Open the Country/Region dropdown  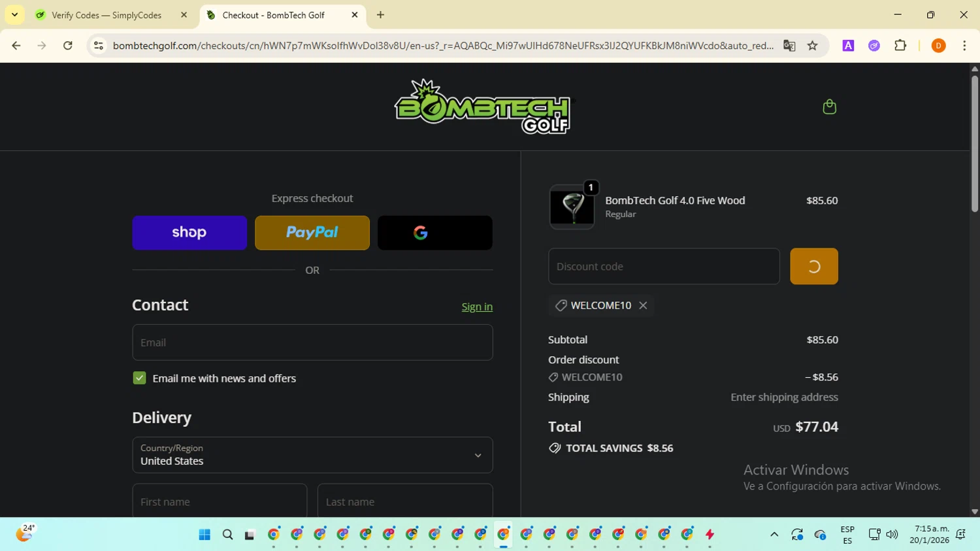tap(312, 455)
